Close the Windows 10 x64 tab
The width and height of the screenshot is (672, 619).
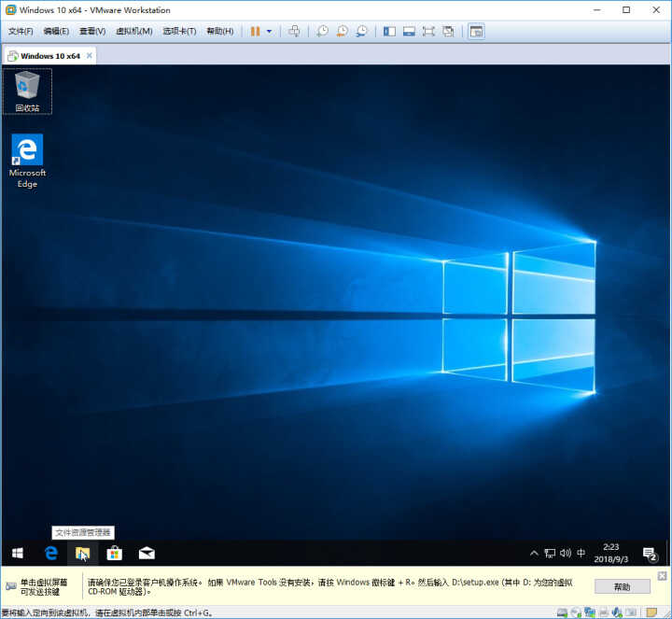(x=90, y=56)
